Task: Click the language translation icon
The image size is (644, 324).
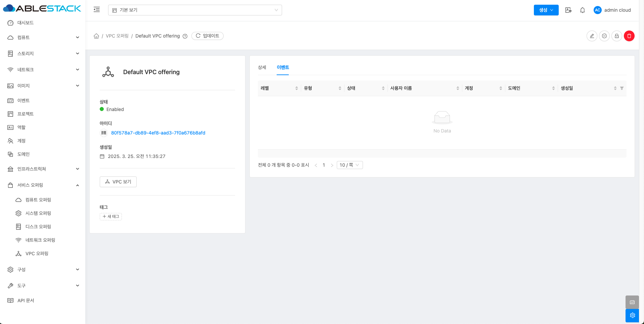Action: click(x=568, y=10)
